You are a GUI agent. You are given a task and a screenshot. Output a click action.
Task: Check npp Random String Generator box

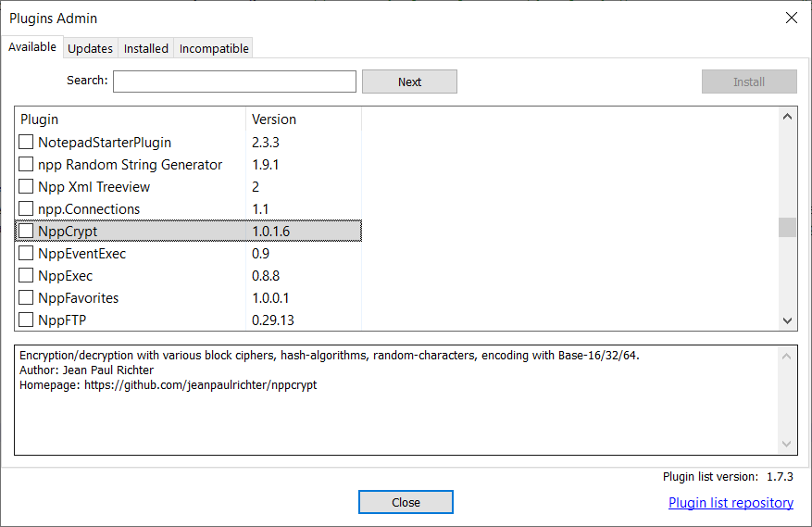point(26,164)
